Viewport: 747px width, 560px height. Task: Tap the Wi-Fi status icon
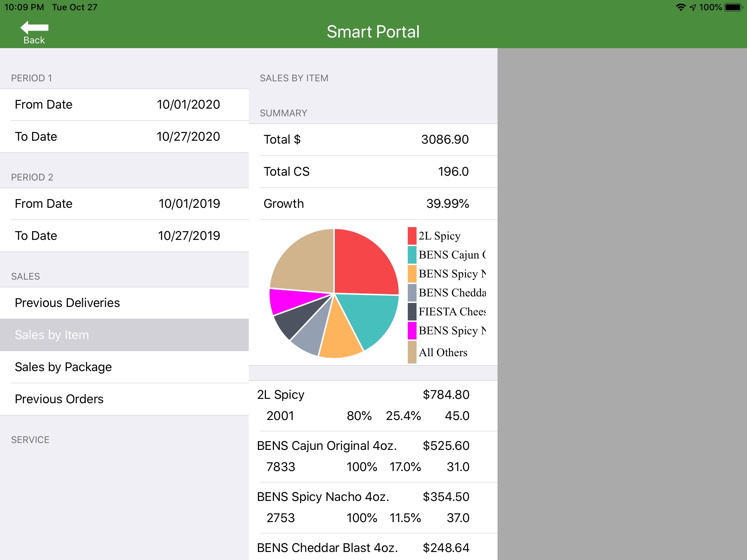click(681, 7)
